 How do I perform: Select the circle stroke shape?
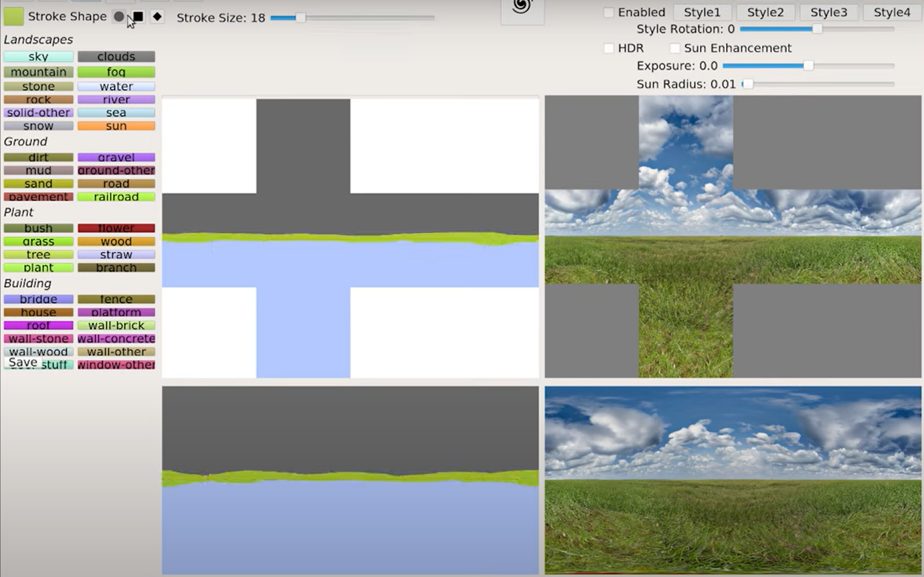point(119,17)
